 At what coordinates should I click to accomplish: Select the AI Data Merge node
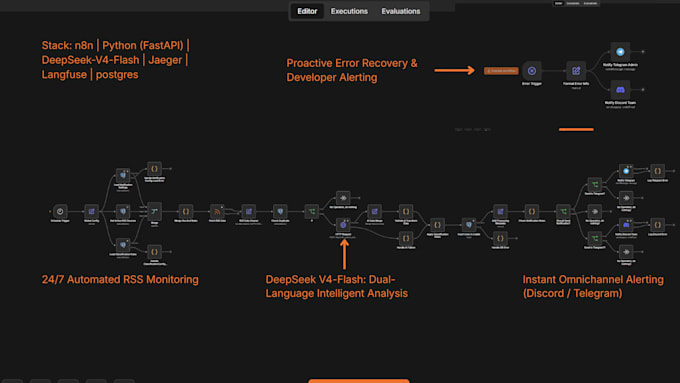(374, 211)
